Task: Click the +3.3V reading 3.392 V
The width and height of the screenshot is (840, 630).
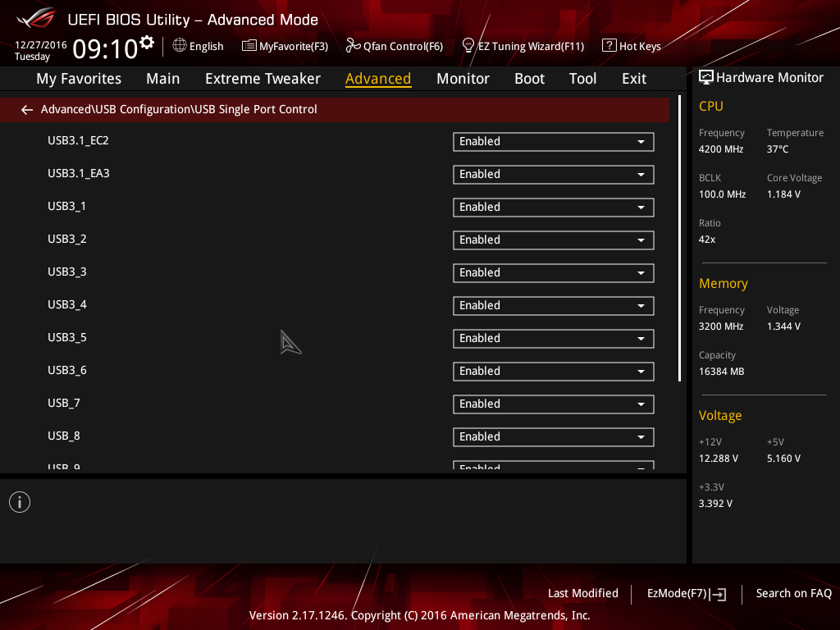Action: click(715, 504)
